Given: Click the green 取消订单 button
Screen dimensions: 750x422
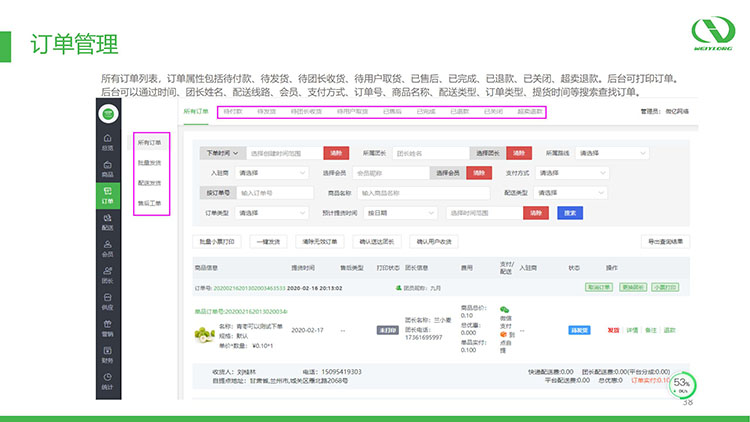Looking at the screenshot, I should [599, 288].
